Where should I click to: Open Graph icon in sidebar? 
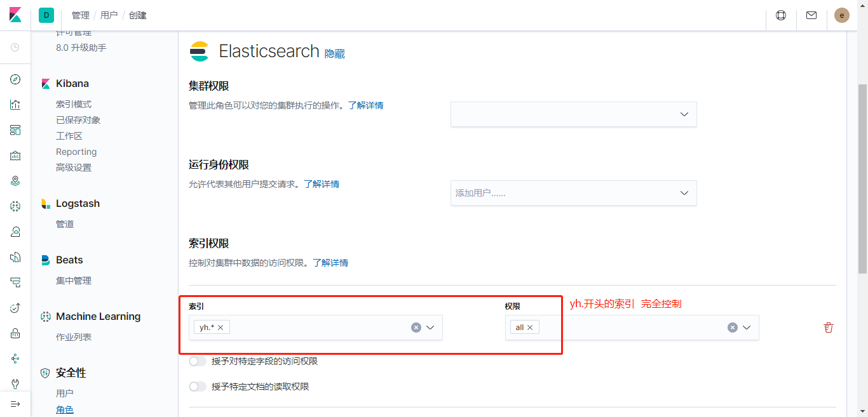(15, 359)
